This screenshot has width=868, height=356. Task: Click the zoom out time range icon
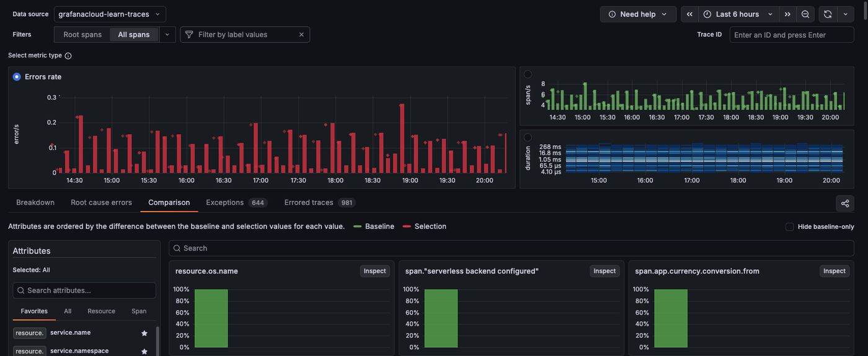coord(805,14)
